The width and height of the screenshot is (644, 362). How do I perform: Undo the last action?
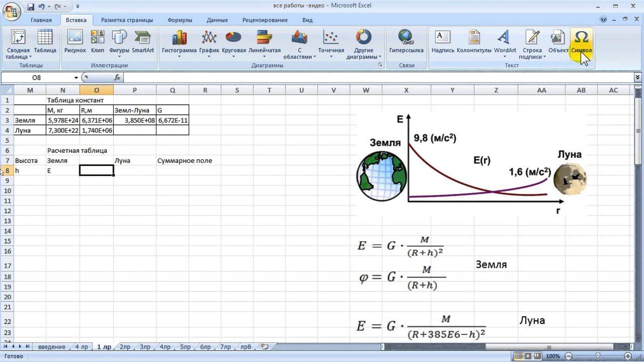pyautogui.click(x=42, y=7)
